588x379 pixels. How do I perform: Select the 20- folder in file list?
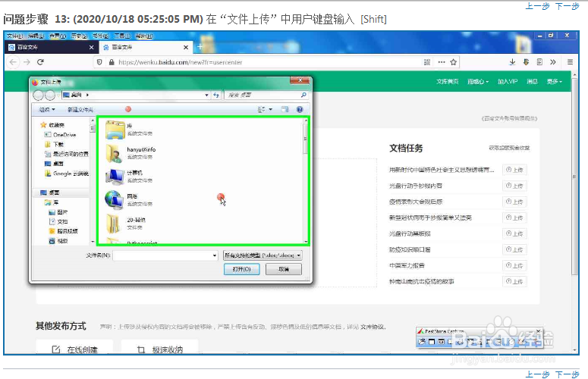click(127, 223)
